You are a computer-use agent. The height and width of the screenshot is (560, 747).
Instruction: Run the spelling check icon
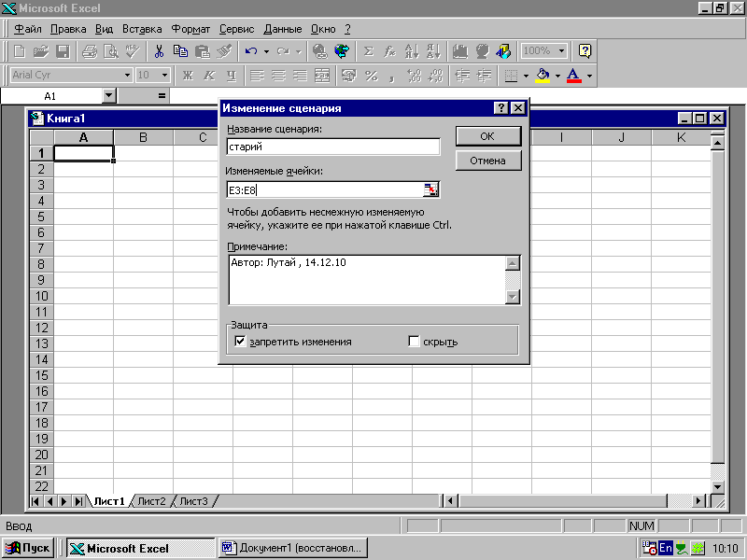[133, 51]
